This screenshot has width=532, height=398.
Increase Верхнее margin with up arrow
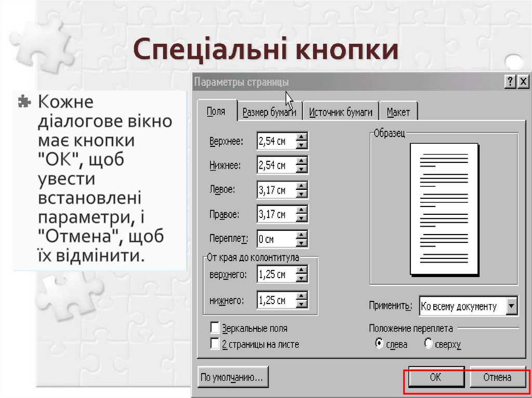(301, 136)
